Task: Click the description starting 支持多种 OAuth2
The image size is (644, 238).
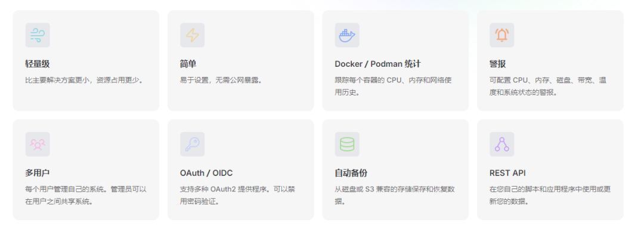Action: 237,196
